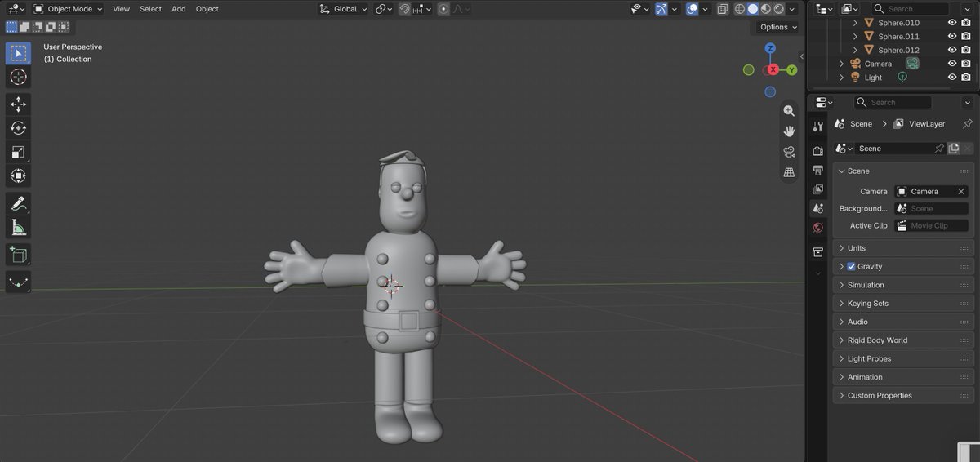The width and height of the screenshot is (980, 462).
Task: Select the Add Cube tool
Action: pos(18,255)
